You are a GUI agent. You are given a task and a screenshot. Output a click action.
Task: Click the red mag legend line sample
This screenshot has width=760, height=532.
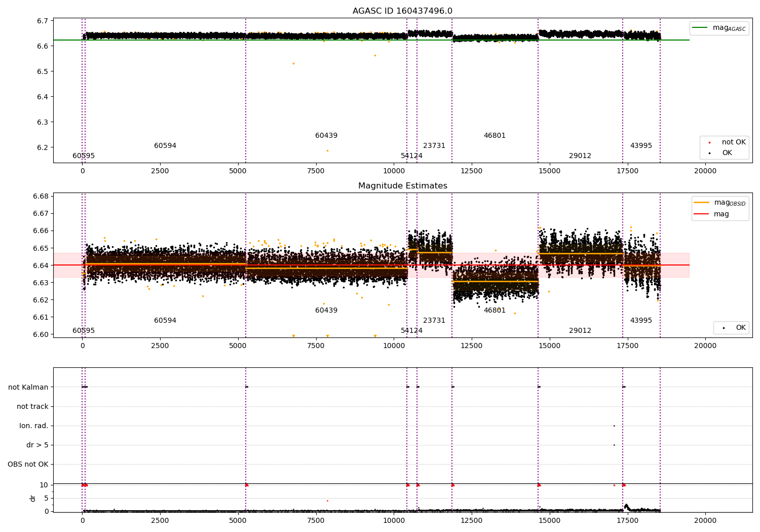click(x=702, y=214)
